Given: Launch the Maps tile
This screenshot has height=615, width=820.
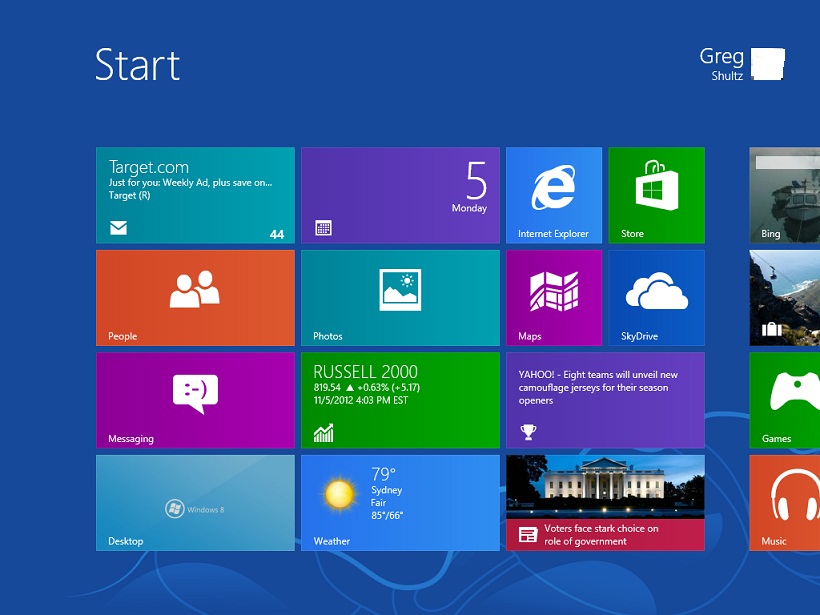Looking at the screenshot, I should (554, 298).
